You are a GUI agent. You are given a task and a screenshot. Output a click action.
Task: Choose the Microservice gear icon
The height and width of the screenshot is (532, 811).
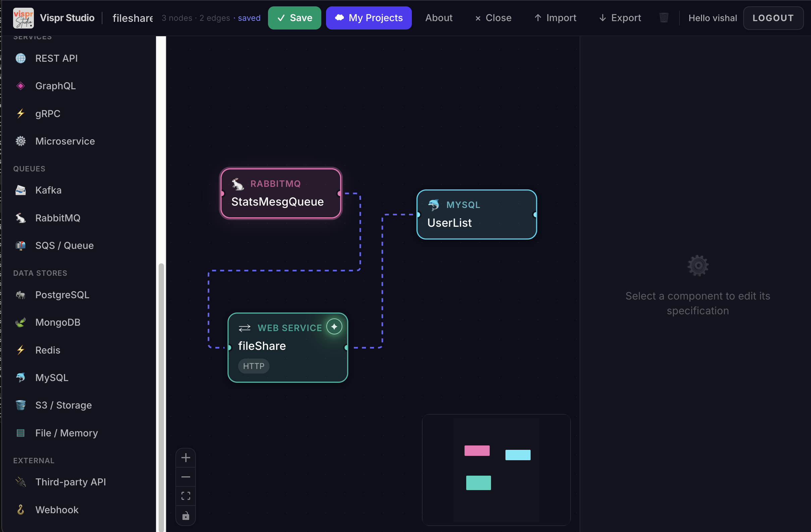pos(21,141)
